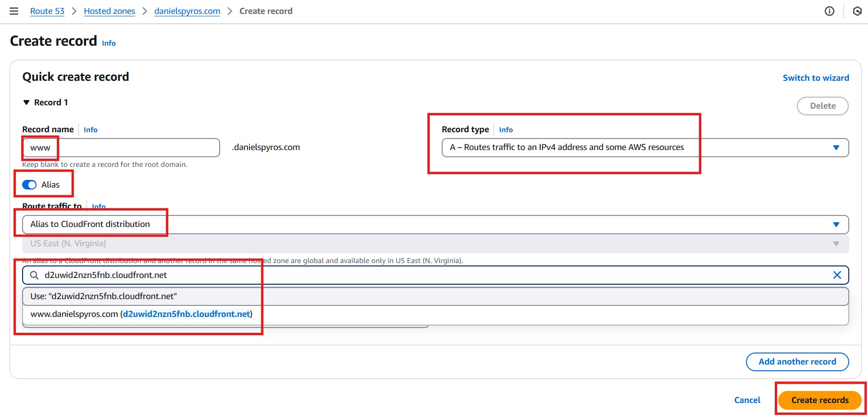Navigate to Hosted zones breadcrumb

coord(109,11)
